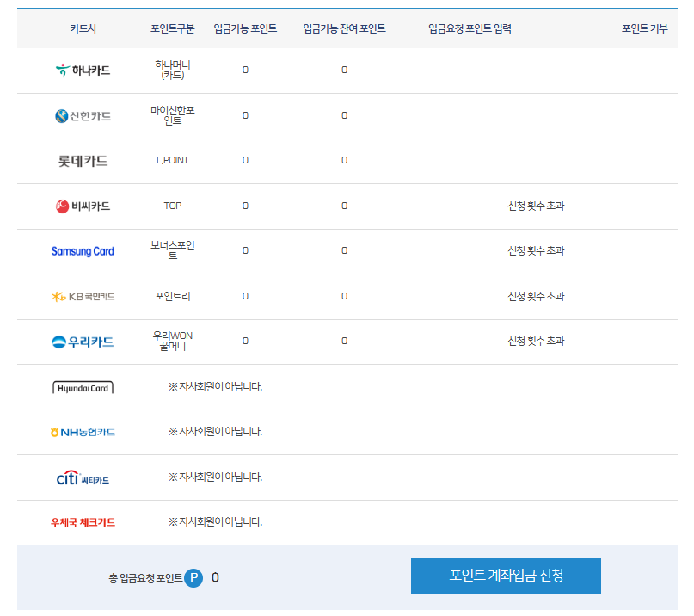
Task: Click 비씨카드 입금가능 잔여 포인트 value
Action: pyautogui.click(x=344, y=206)
